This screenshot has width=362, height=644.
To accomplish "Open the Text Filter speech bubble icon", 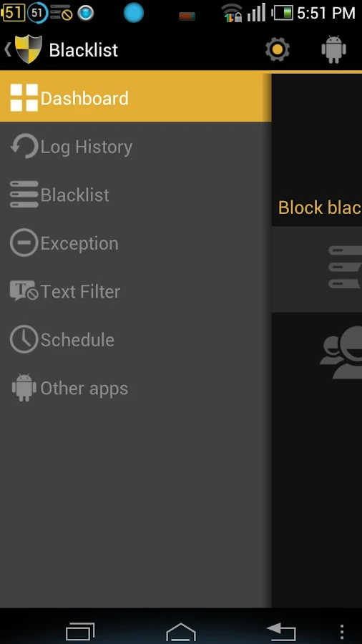I will point(24,291).
